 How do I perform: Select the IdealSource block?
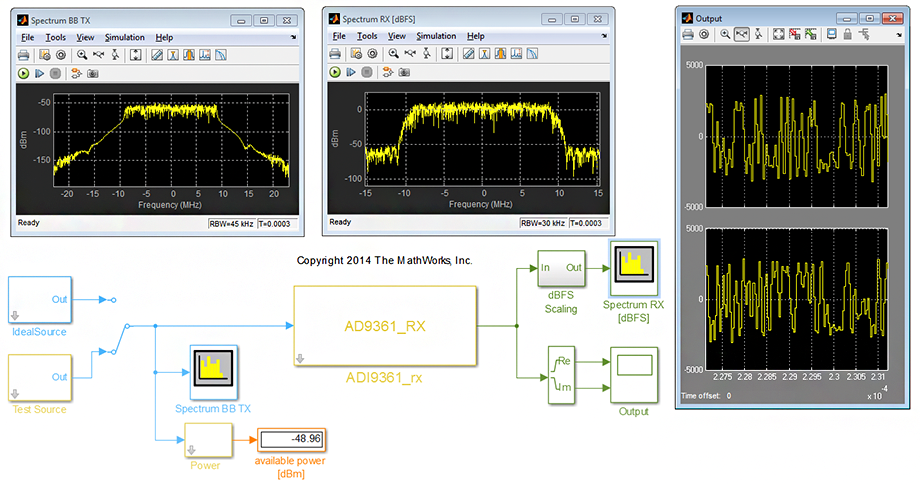point(40,300)
